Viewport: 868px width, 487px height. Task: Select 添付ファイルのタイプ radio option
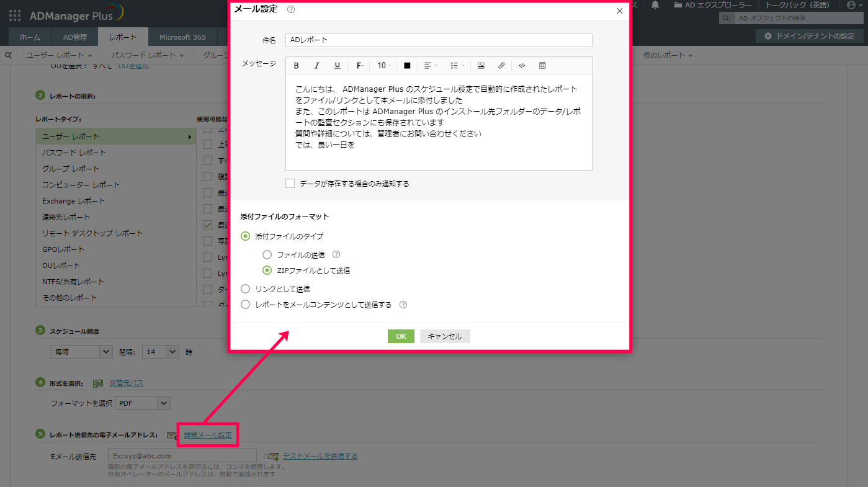[246, 236]
